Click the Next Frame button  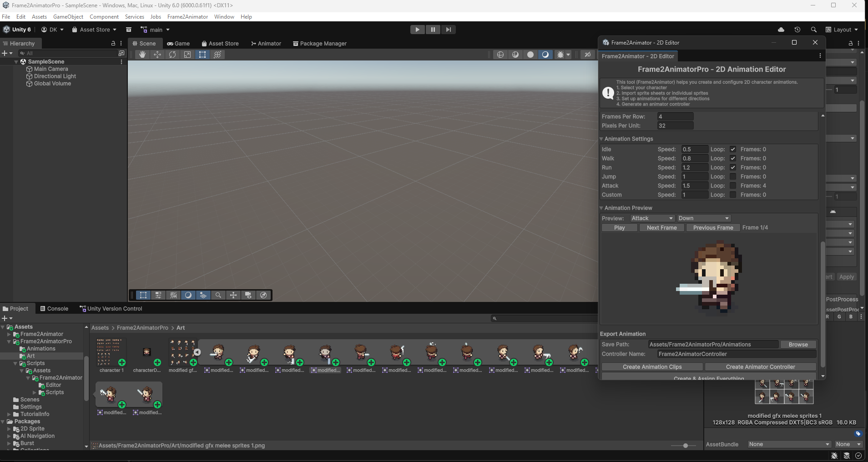661,228
